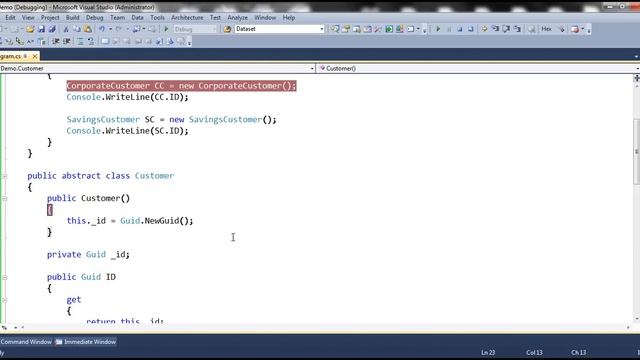Click 'Console.WriteLine(CC.ID);' code line
Screen dimensions: 640x360
[127, 97]
